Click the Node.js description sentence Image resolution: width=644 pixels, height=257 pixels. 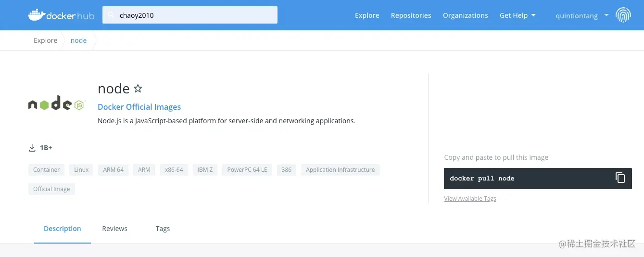point(227,121)
